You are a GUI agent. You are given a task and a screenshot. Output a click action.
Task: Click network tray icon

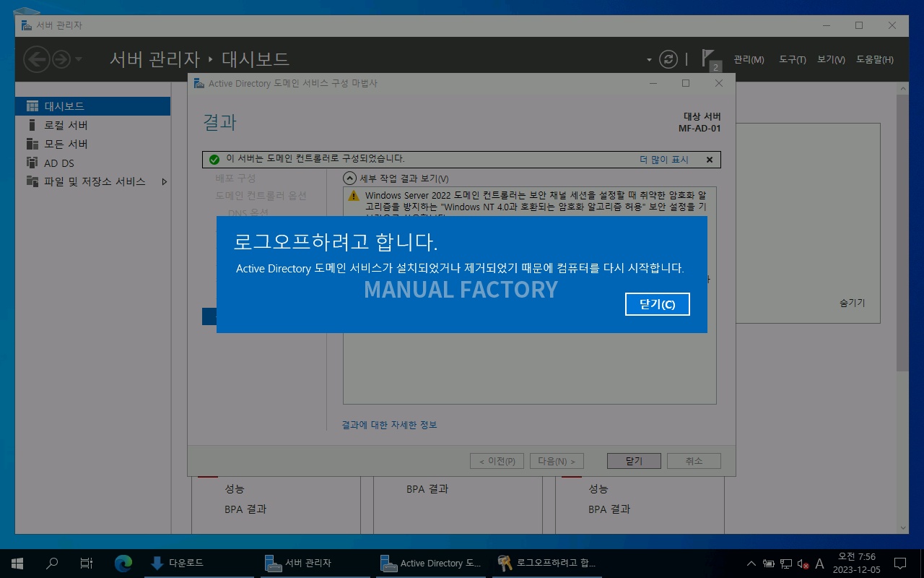click(x=786, y=563)
